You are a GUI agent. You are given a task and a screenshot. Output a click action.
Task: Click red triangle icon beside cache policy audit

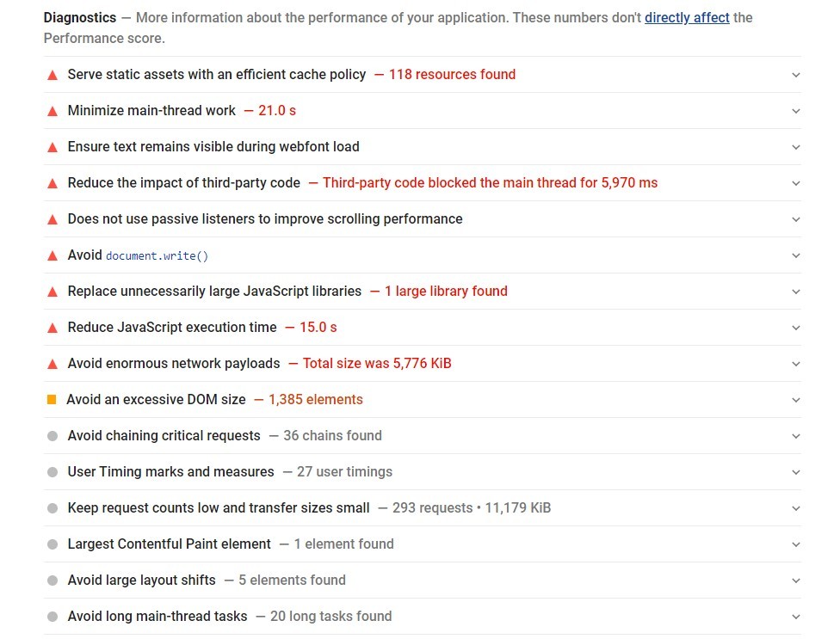(x=52, y=75)
